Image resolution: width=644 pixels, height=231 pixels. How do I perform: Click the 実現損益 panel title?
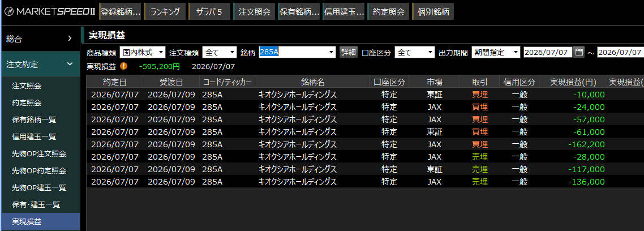[107, 35]
